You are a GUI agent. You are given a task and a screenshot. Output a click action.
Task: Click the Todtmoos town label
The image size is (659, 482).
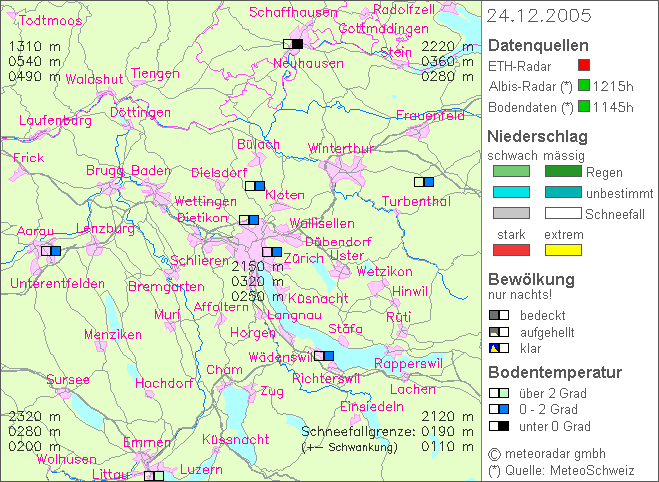point(50,20)
